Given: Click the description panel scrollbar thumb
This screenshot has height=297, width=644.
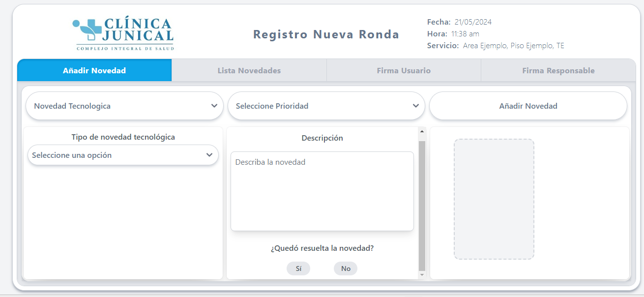Looking at the screenshot, I should [x=422, y=206].
